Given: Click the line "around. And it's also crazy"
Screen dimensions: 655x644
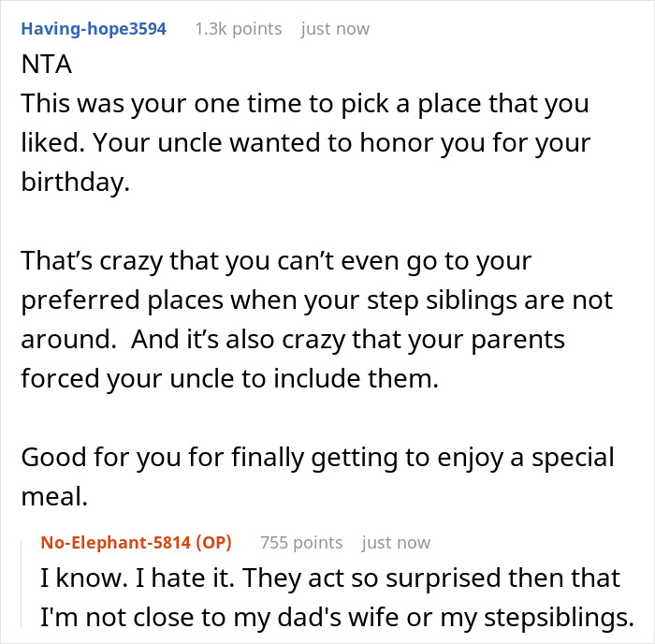Looking at the screenshot, I should (x=293, y=340).
